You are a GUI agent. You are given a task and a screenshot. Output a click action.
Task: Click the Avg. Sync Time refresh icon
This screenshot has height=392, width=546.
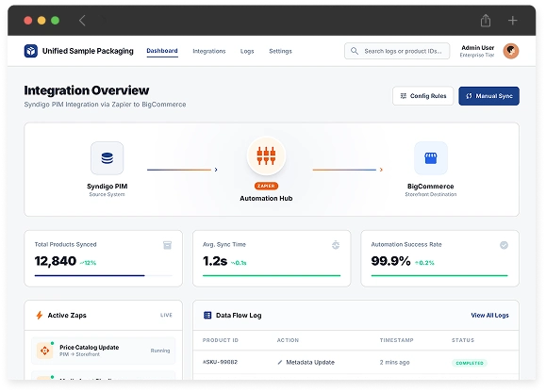click(x=336, y=245)
